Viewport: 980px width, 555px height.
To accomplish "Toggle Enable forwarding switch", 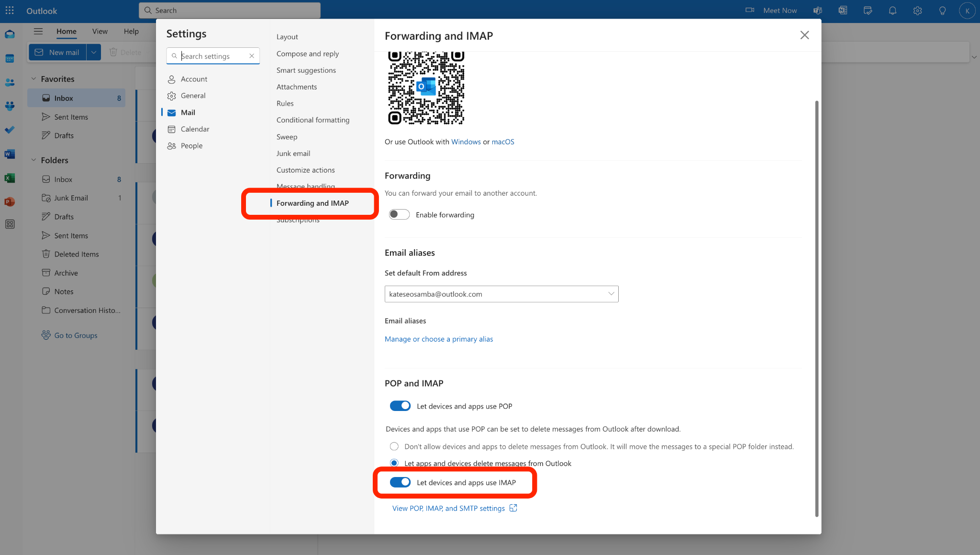I will click(399, 214).
